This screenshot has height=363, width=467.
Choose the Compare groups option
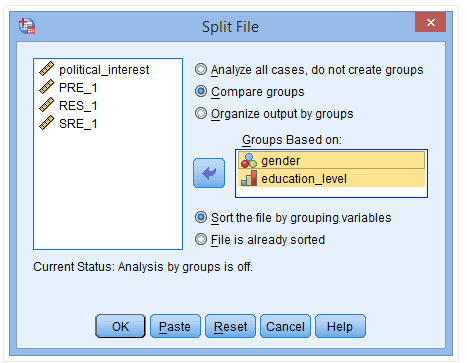coord(201,91)
